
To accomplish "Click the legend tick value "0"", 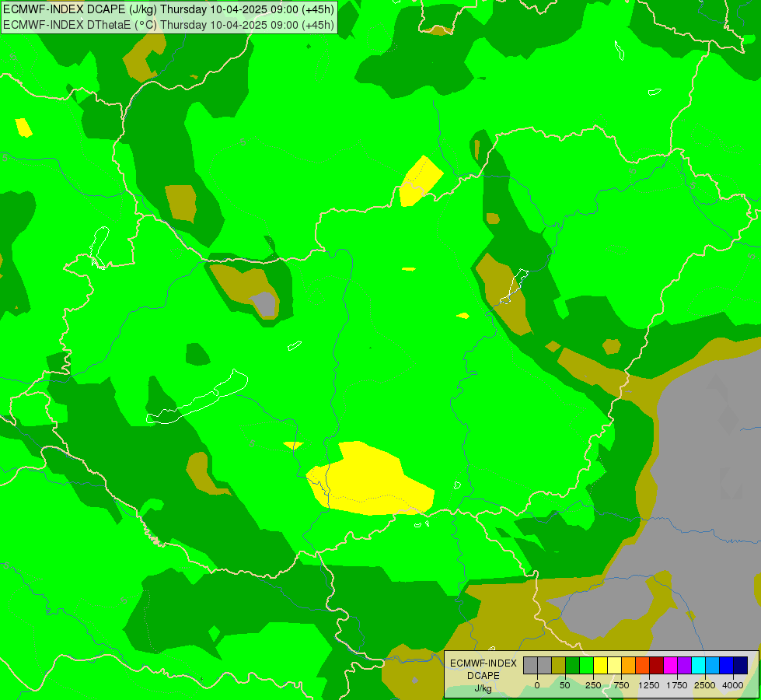I will coord(537,685).
